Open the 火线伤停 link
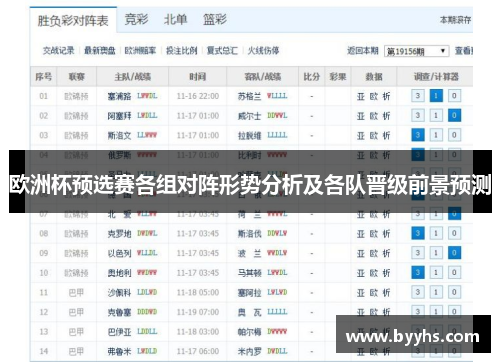The image size is (500, 362). [x=263, y=51]
